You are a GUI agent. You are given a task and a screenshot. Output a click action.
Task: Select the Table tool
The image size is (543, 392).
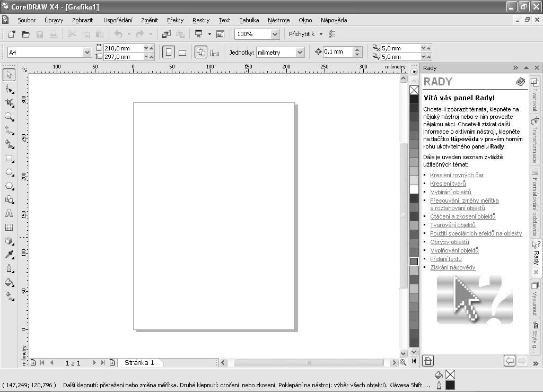click(x=10, y=227)
